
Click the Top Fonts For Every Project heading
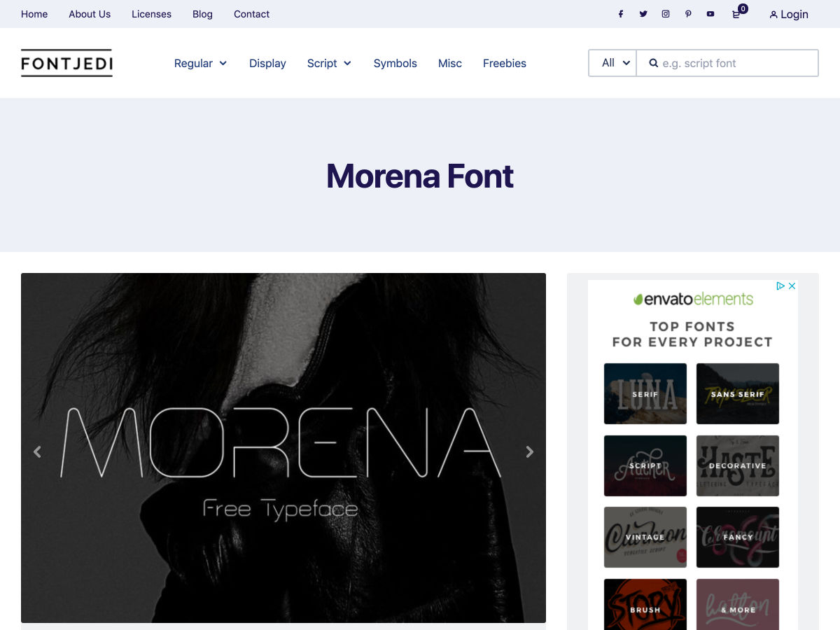coord(692,334)
